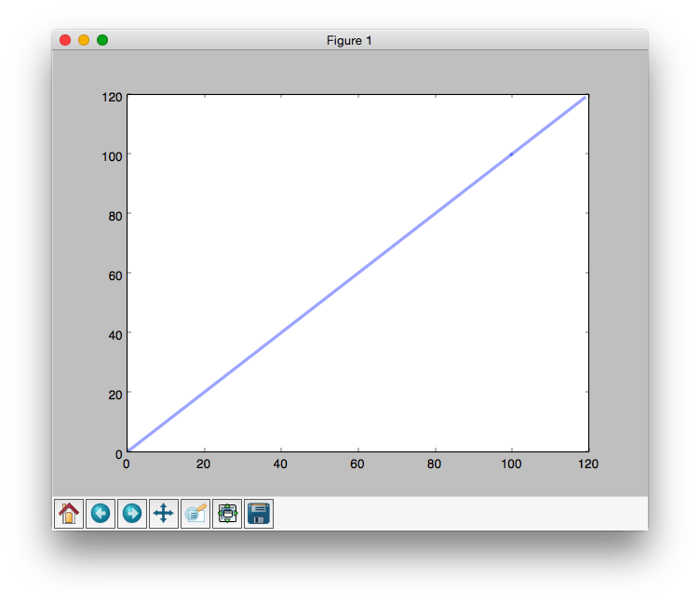Click the x-axis tick label 100
Screen dimensions: 700x605
coord(511,464)
